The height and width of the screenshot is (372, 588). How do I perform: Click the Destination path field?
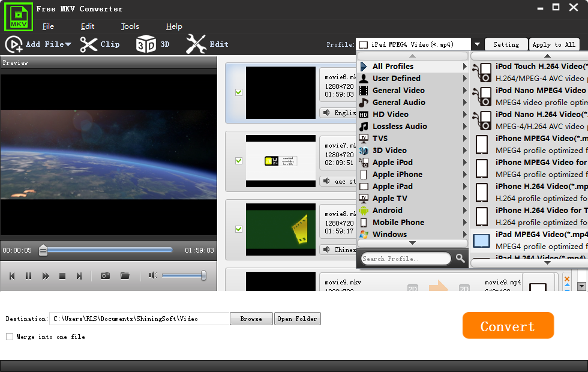(x=139, y=319)
